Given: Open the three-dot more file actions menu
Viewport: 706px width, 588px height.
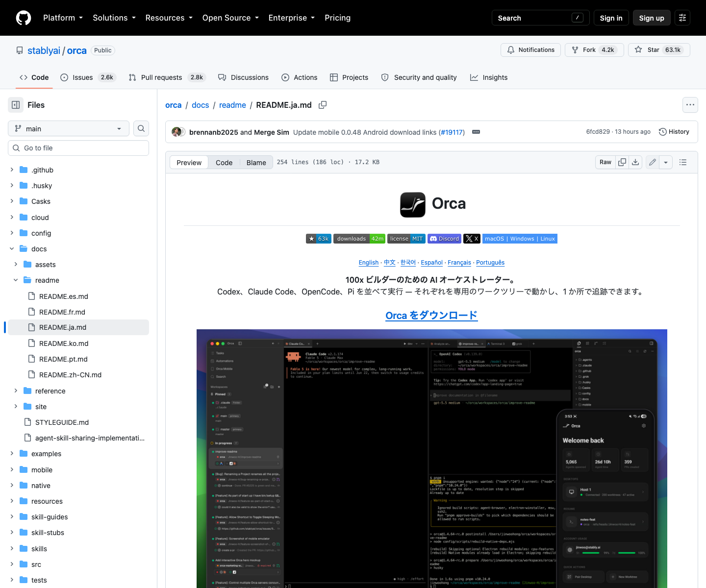Looking at the screenshot, I should (690, 105).
